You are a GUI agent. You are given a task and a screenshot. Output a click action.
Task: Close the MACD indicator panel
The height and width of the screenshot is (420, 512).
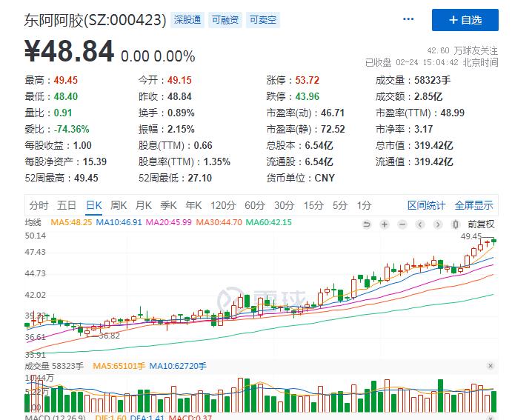[x=490, y=417]
